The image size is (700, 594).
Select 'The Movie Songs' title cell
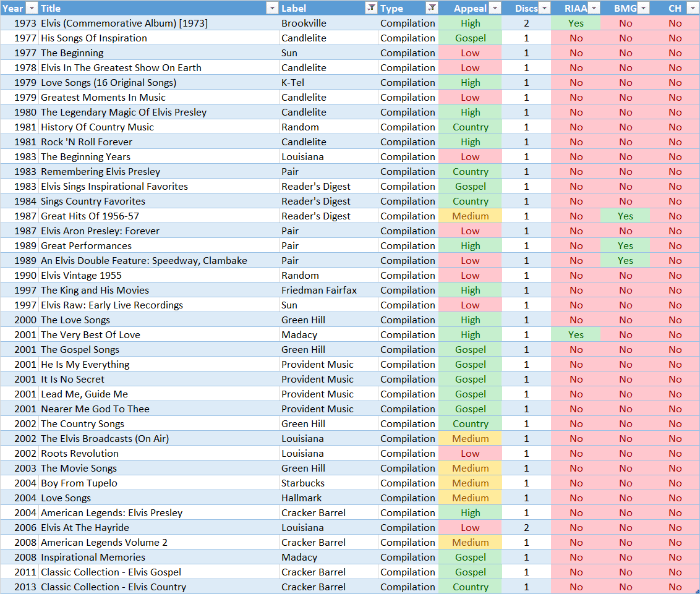click(158, 469)
